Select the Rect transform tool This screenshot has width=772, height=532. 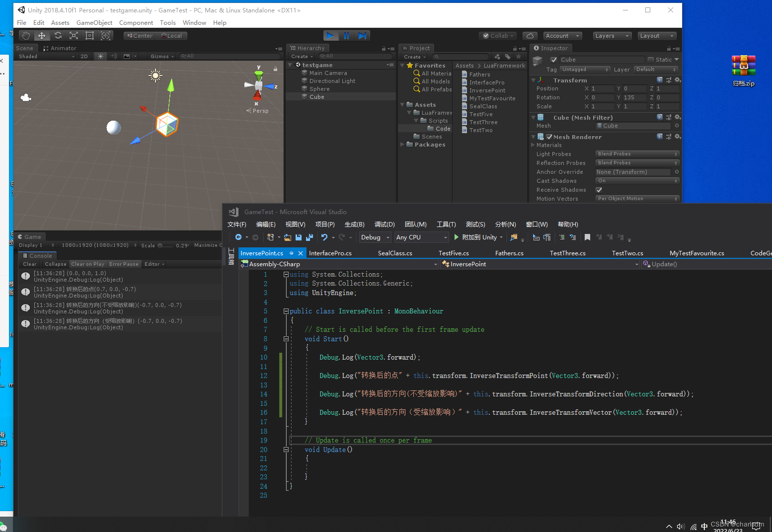(89, 35)
